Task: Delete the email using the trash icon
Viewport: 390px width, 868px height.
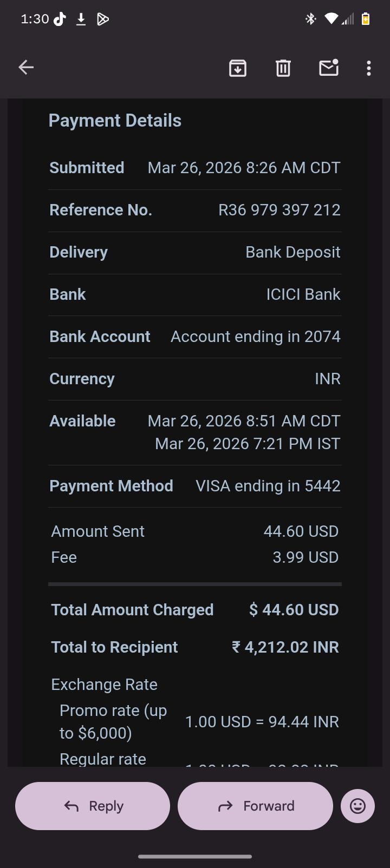Action: pyautogui.click(x=283, y=68)
